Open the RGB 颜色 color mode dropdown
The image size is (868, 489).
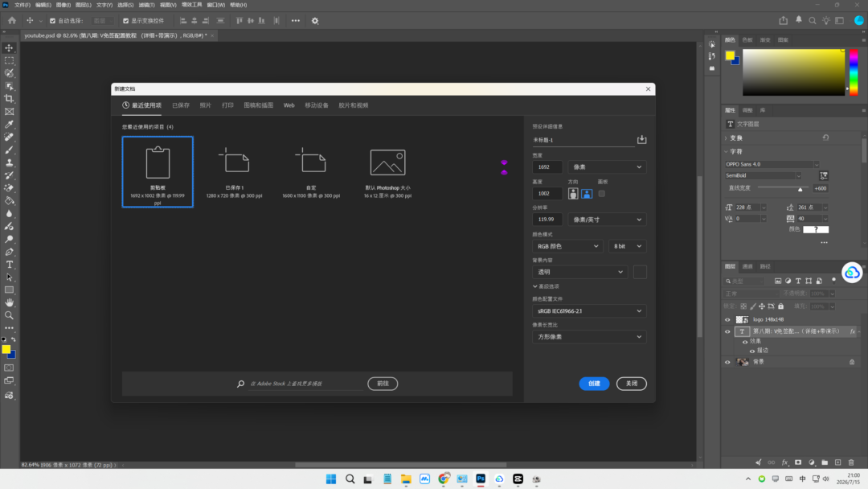click(x=567, y=246)
